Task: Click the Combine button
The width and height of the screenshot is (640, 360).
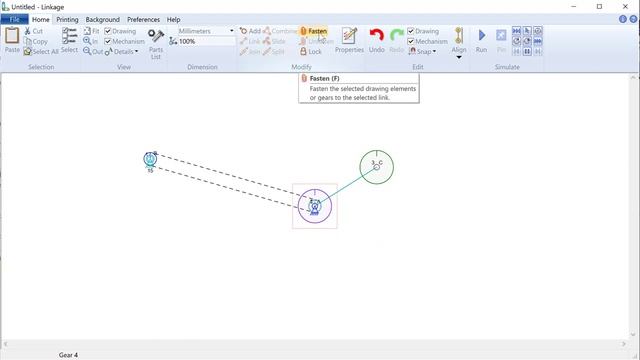Action: [x=280, y=31]
